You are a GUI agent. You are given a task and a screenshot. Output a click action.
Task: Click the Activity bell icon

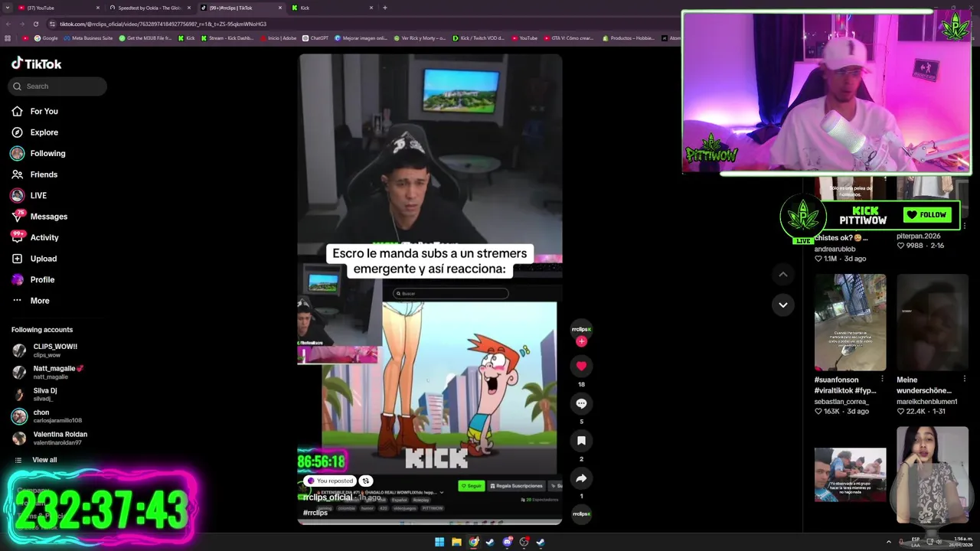17,237
